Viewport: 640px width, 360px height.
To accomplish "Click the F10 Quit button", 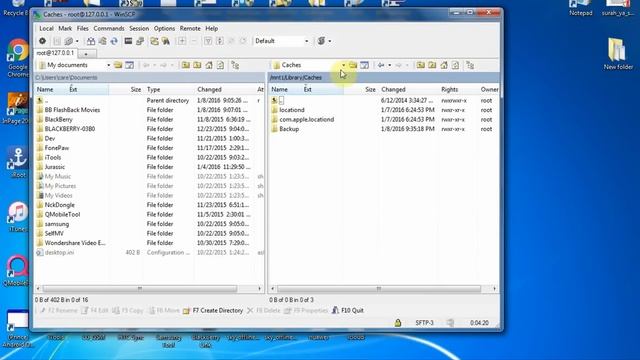I will click(347, 311).
